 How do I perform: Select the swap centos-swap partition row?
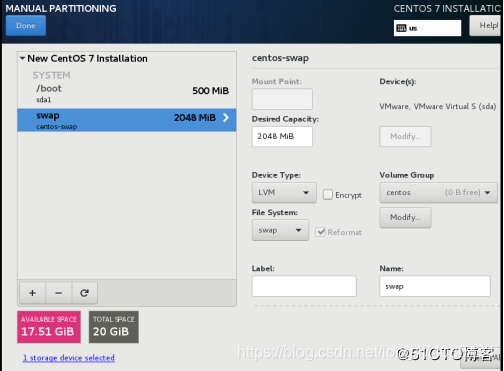pos(127,120)
